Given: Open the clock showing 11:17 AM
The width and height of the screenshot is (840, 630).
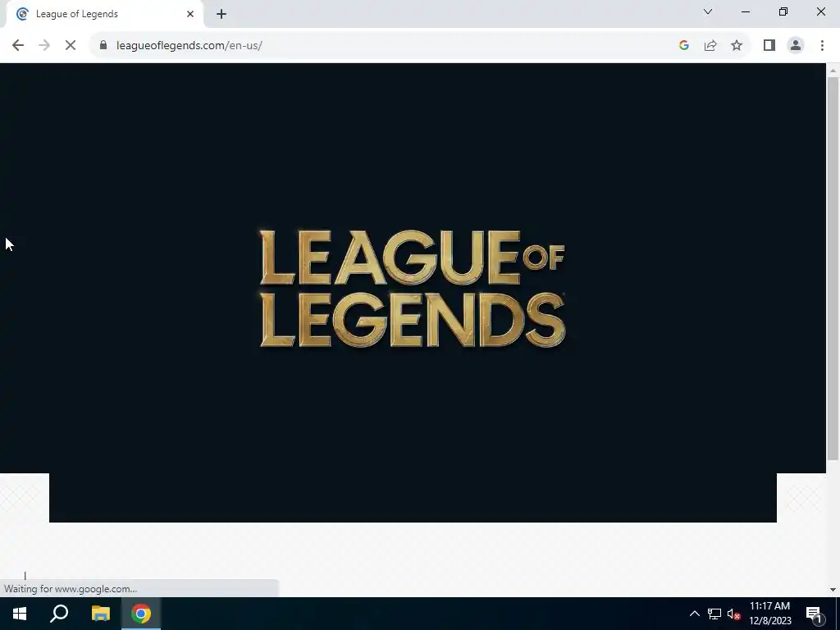Looking at the screenshot, I should coord(769,614).
